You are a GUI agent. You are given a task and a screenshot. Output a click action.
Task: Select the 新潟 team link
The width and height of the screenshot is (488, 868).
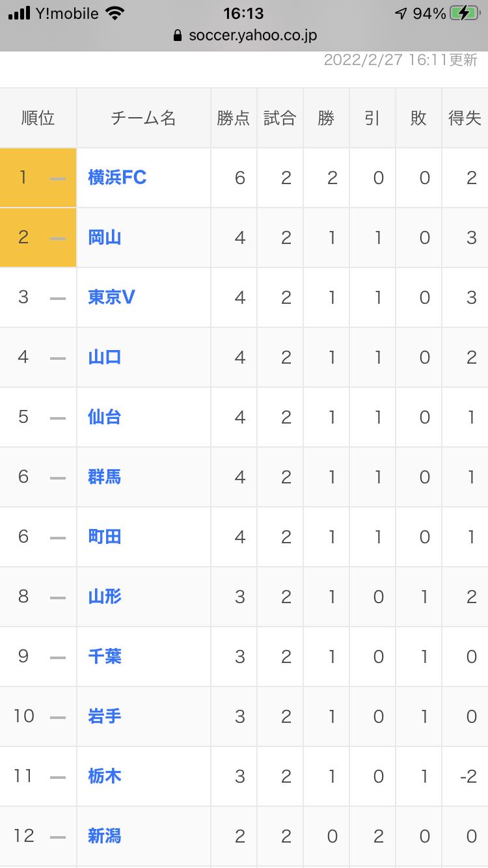(105, 836)
